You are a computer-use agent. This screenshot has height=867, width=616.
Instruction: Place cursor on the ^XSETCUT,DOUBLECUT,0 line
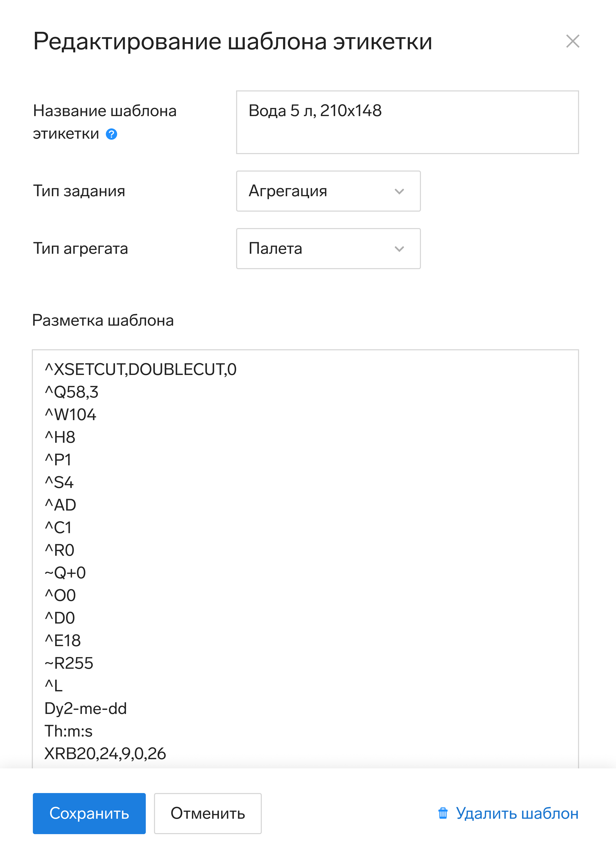pos(140,369)
